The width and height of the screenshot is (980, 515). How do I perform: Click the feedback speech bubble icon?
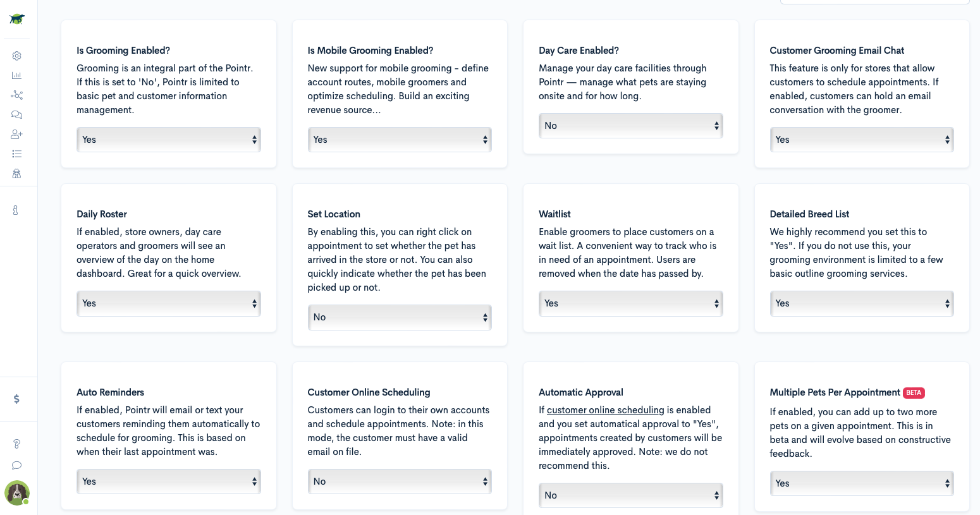[x=16, y=465]
